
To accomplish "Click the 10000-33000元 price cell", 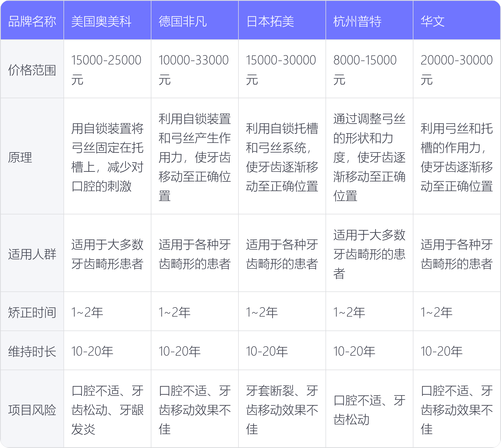I will pos(195,69).
